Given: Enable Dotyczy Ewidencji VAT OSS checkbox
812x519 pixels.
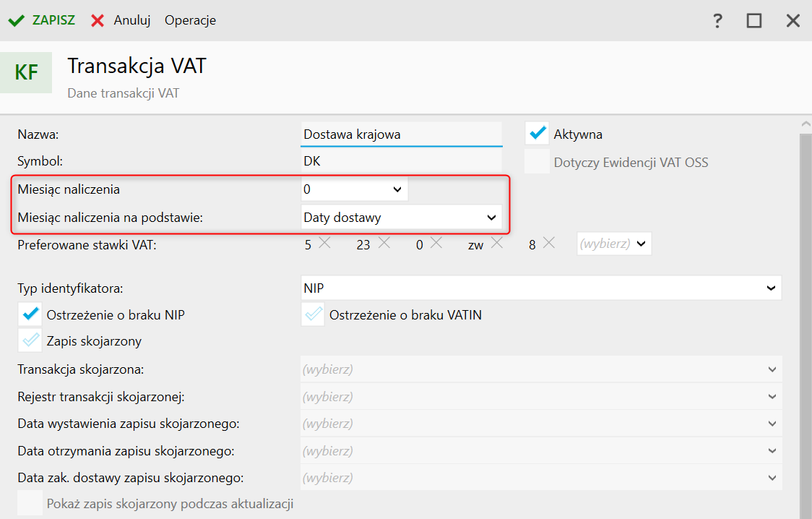Looking at the screenshot, I should point(537,162).
